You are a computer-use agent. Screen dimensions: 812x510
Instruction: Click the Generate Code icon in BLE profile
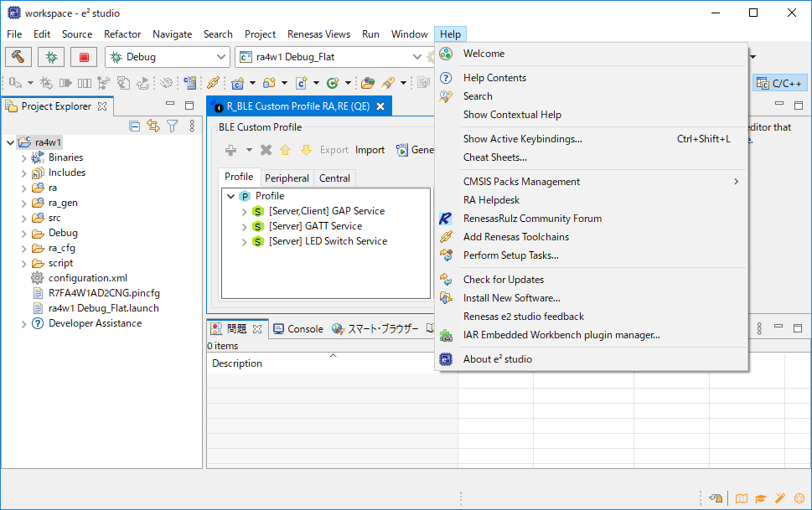[x=402, y=150]
